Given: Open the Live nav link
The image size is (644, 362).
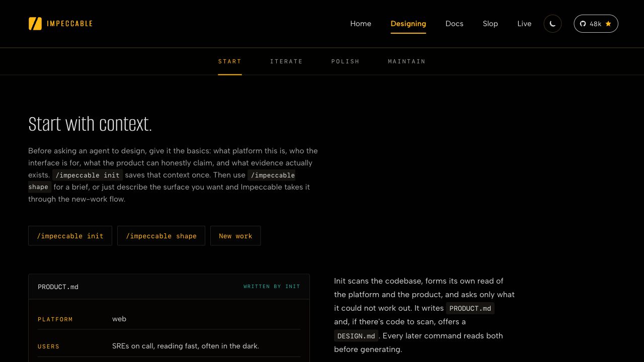Looking at the screenshot, I should coord(524,24).
